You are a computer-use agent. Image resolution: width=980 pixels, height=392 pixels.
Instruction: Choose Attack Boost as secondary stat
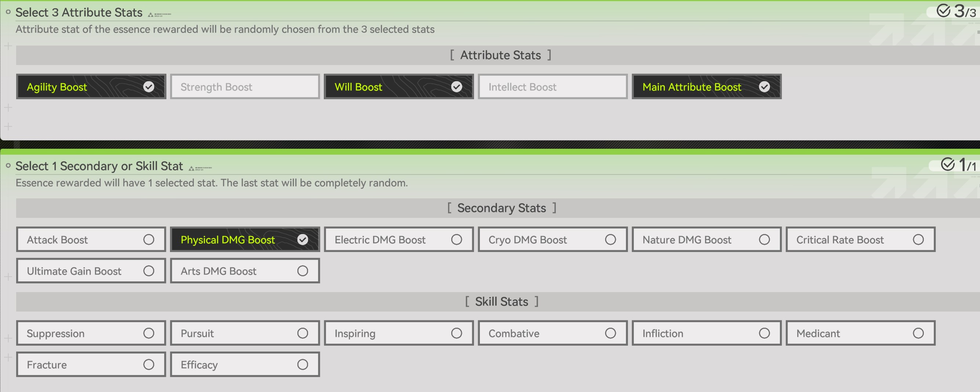tap(91, 240)
